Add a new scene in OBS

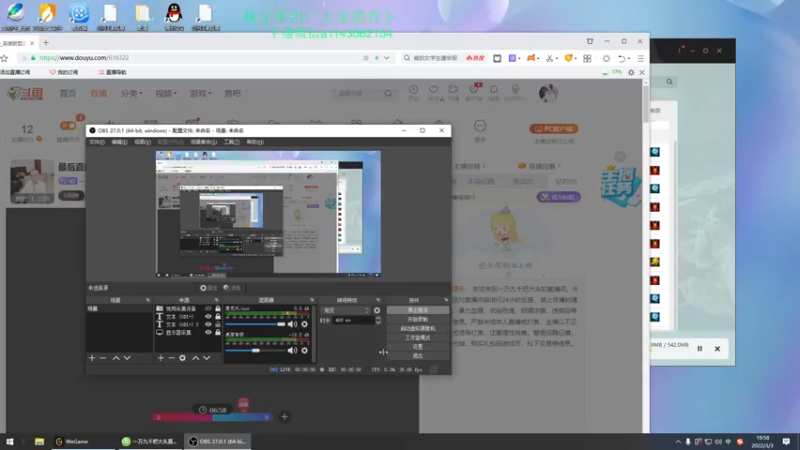(x=92, y=358)
